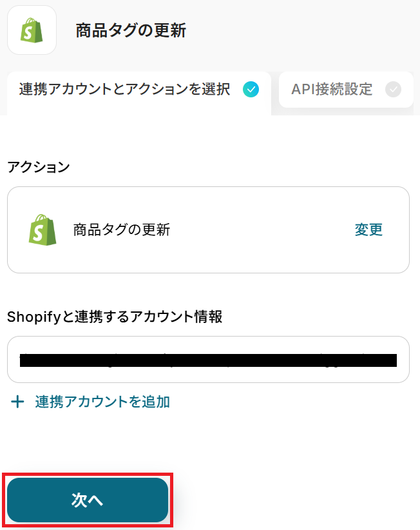This screenshot has height=530, width=420.
Task: Click the blue checkmark on the first tab
Action: 251,90
